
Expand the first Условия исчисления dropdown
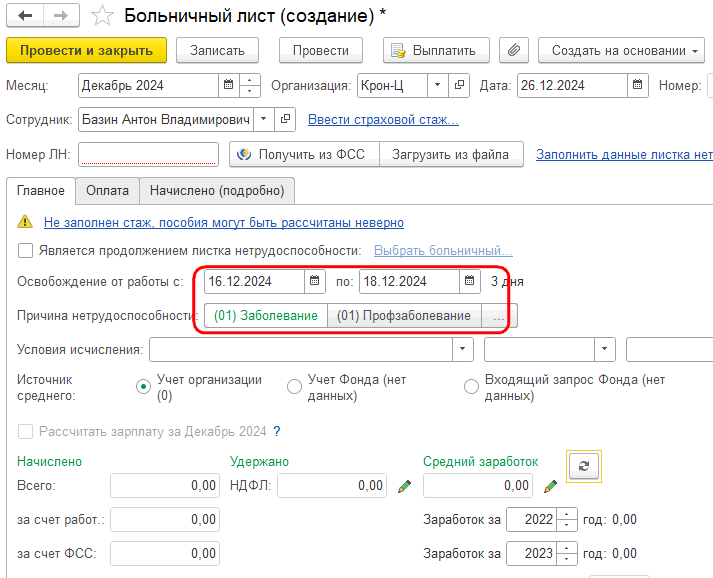[463, 349]
